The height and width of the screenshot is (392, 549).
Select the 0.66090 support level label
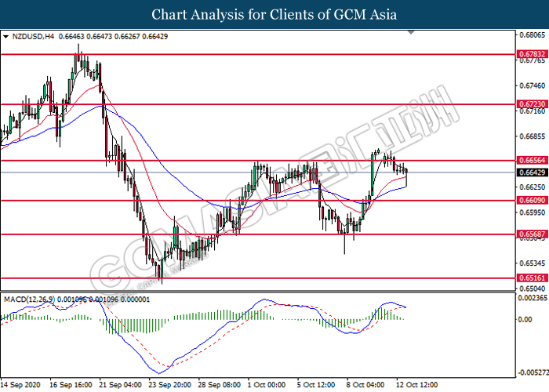pos(532,200)
